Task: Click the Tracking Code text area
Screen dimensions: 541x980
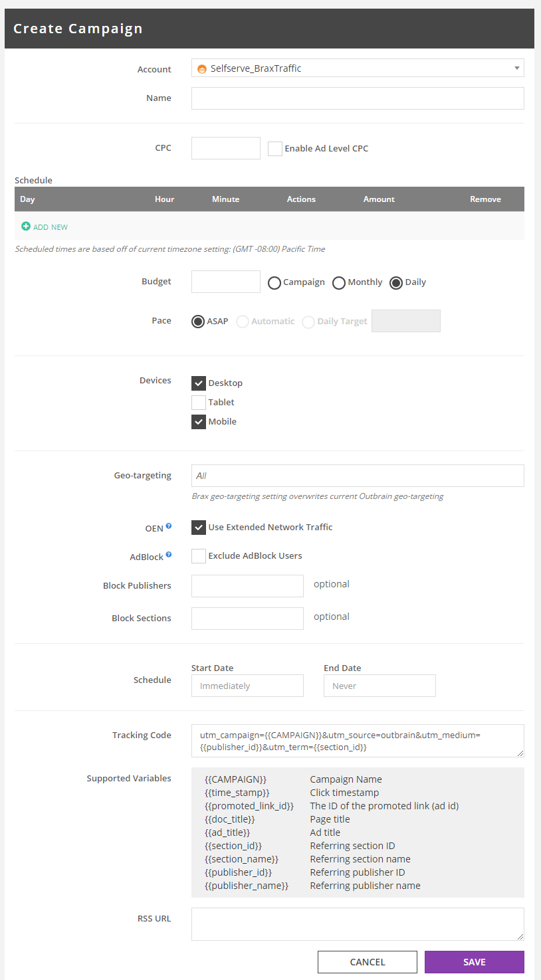Action: tap(358, 741)
